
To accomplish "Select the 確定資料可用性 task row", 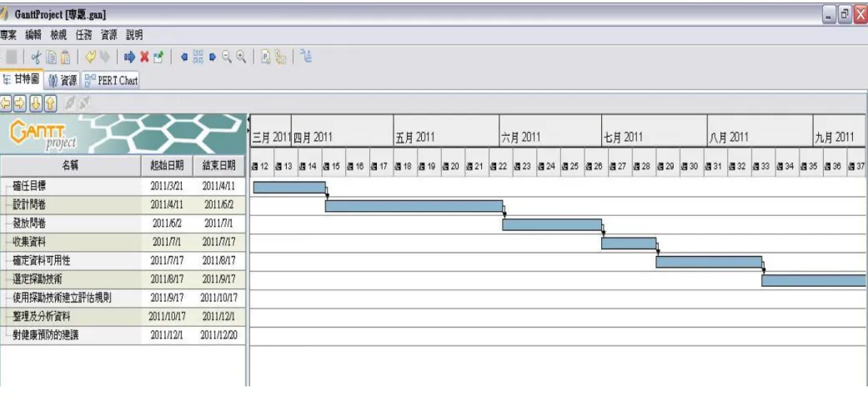I will (x=123, y=261).
